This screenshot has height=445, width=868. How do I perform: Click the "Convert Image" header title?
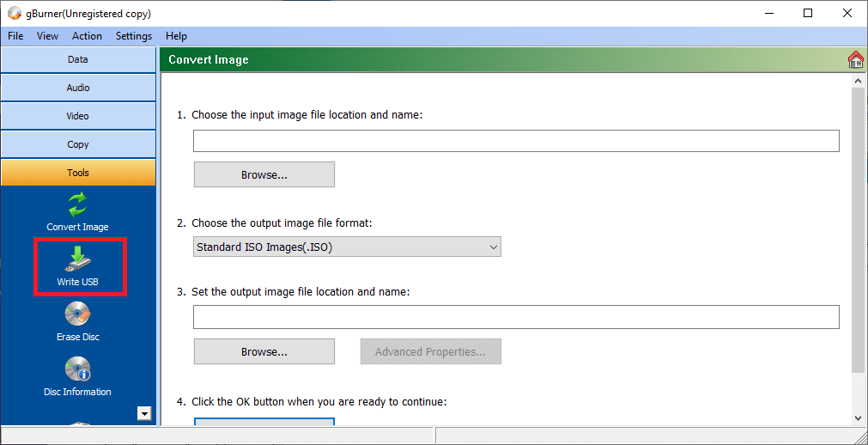coord(209,60)
